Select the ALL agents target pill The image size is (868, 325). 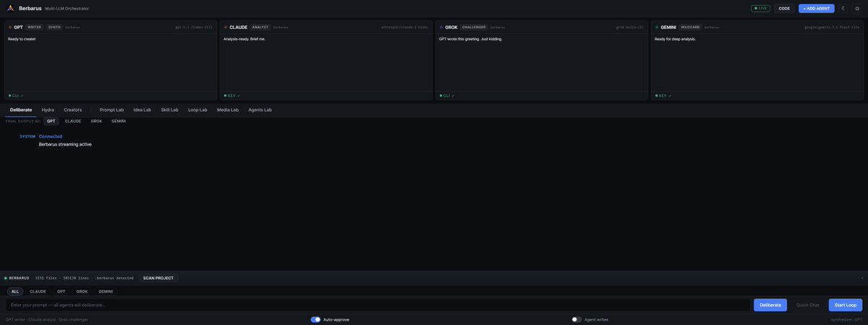[x=15, y=291]
